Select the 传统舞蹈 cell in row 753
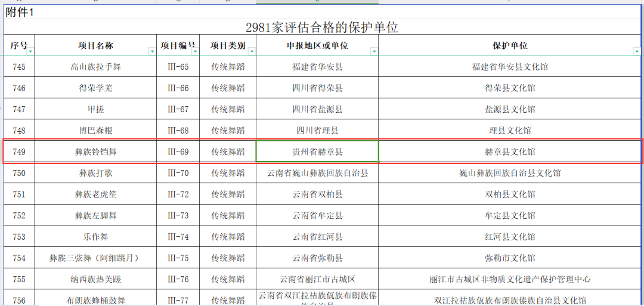This screenshot has width=644, height=306. point(228,237)
